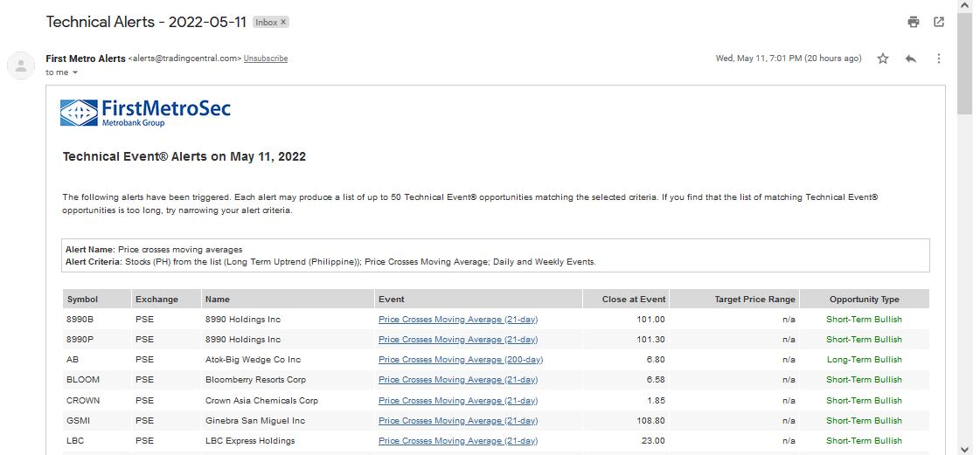Click symbol cell '8990B'
Screen dimensions: 980x455
(x=80, y=320)
